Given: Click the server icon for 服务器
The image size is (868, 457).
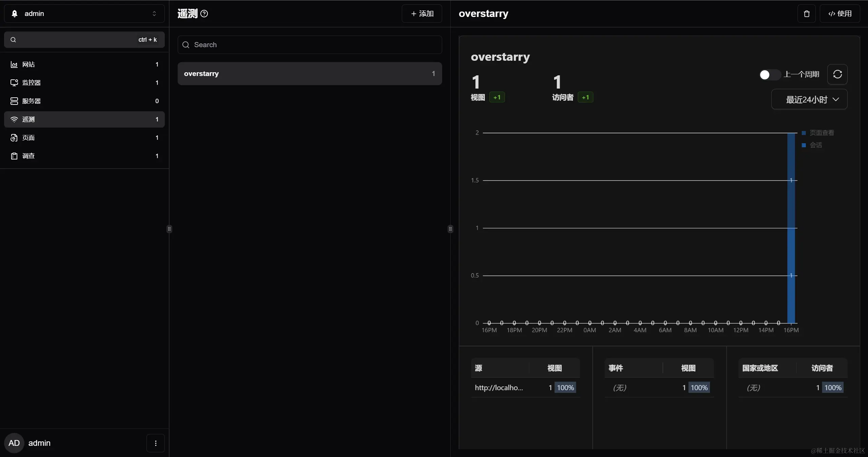Looking at the screenshot, I should (14, 101).
